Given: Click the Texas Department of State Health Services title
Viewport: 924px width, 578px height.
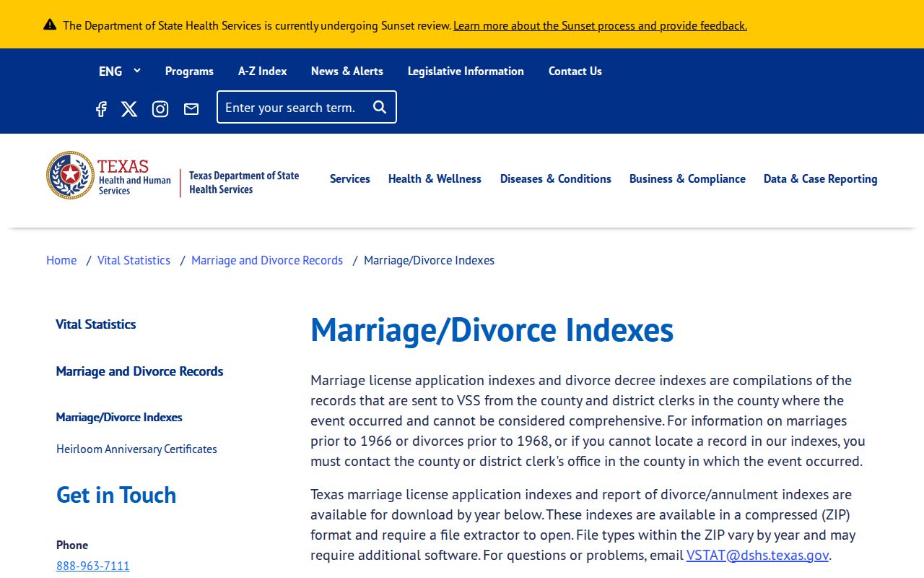Looking at the screenshot, I should pyautogui.click(x=244, y=183).
